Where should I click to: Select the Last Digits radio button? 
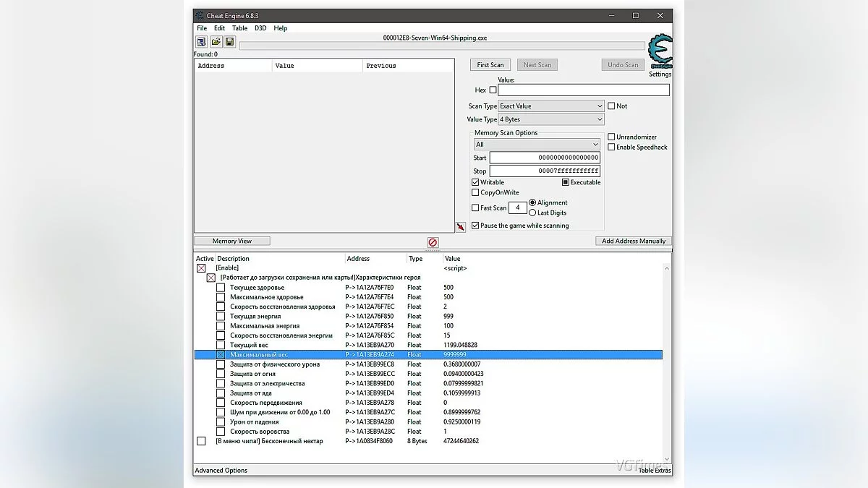pos(533,213)
